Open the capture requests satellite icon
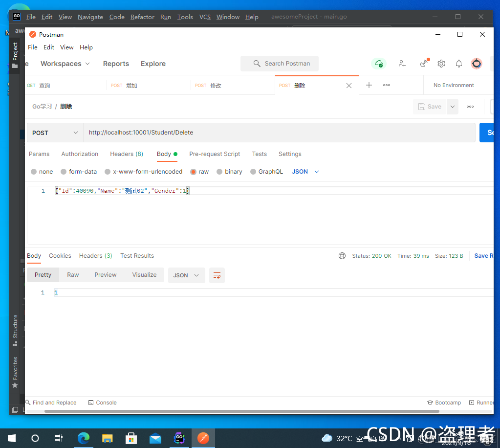The height and width of the screenshot is (448, 500). click(424, 63)
